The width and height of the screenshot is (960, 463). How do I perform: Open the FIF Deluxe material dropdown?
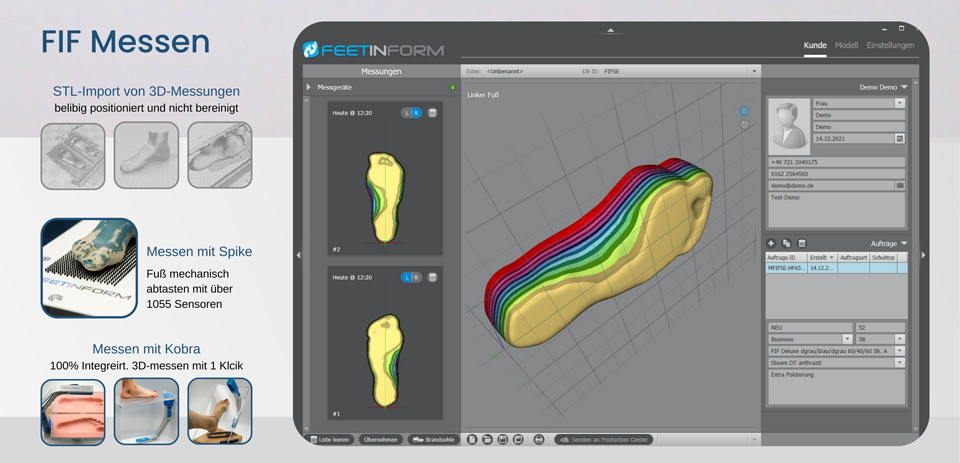pyautogui.click(x=899, y=351)
